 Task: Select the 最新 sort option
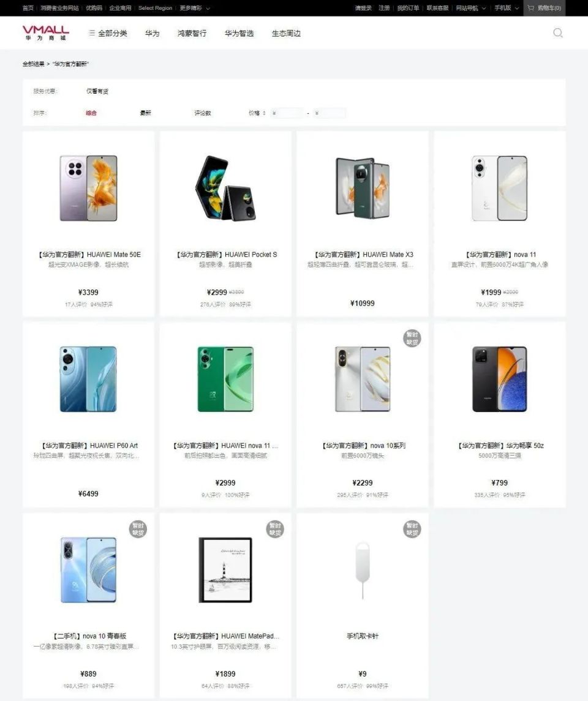[145, 113]
